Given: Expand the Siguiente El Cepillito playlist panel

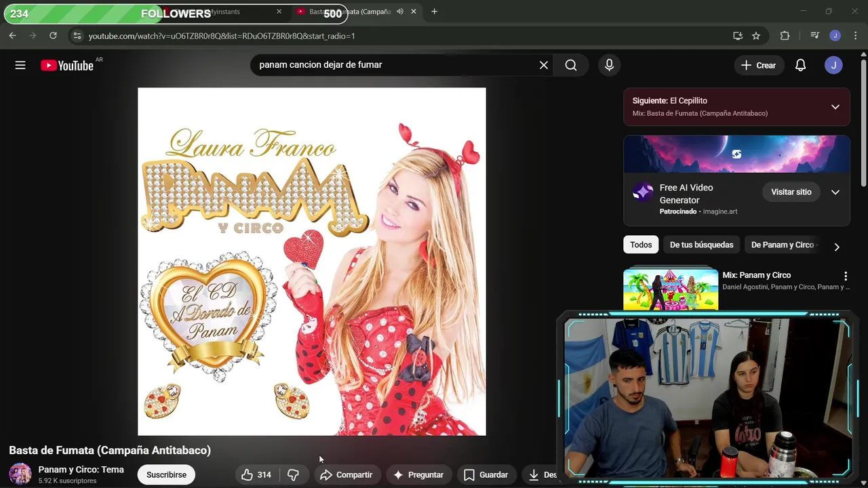Looking at the screenshot, I should pyautogui.click(x=835, y=106).
